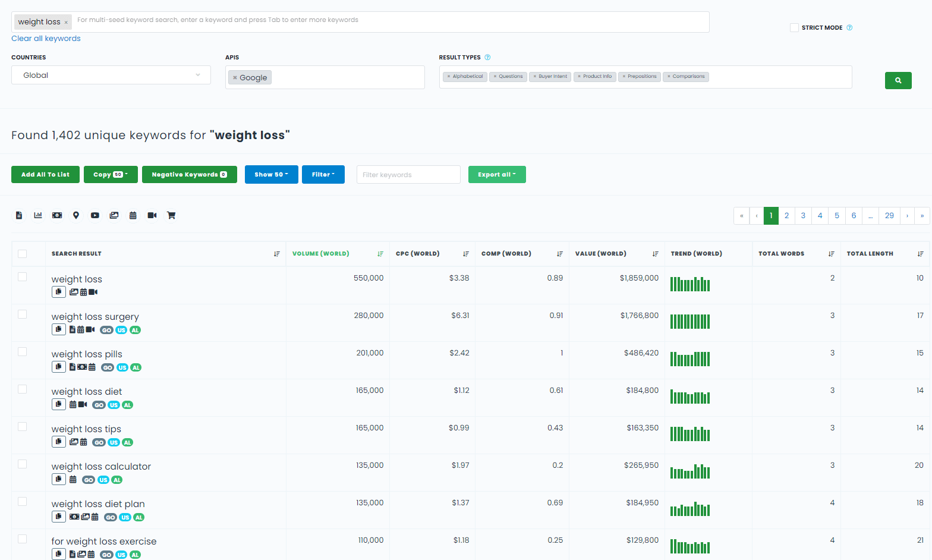
Task: Click the US badge under weight loss pills
Action: [122, 367]
